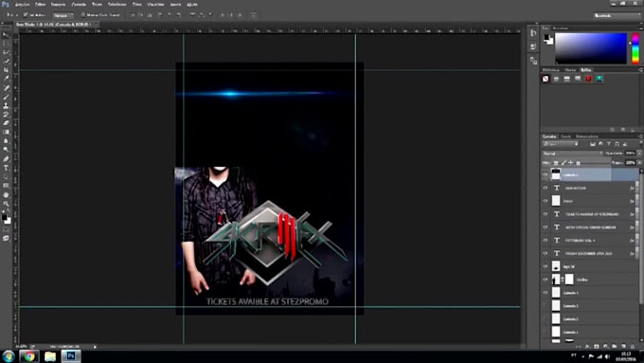Select the Rectangular Marquee tool
This screenshot has height=363, width=644.
[x=6, y=44]
